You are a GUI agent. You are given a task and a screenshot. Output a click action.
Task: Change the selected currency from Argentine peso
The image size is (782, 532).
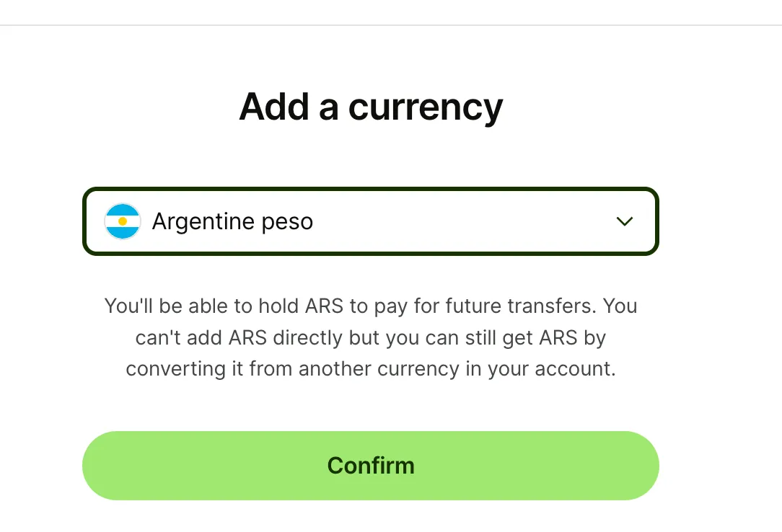click(x=370, y=221)
